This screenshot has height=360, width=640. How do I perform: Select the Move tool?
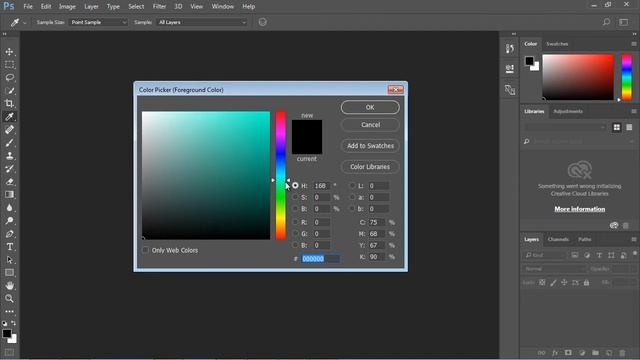click(x=9, y=52)
